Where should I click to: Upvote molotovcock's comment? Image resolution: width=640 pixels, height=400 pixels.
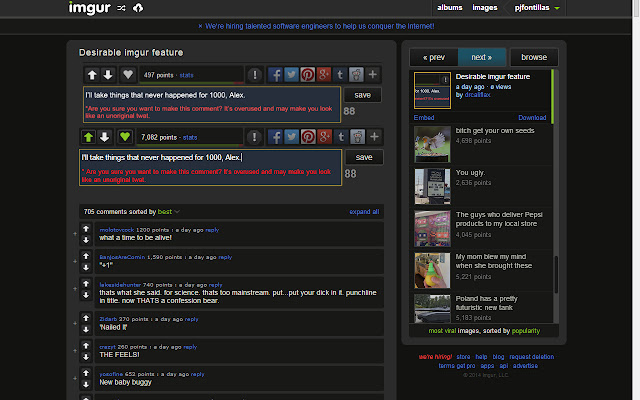pos(86,229)
